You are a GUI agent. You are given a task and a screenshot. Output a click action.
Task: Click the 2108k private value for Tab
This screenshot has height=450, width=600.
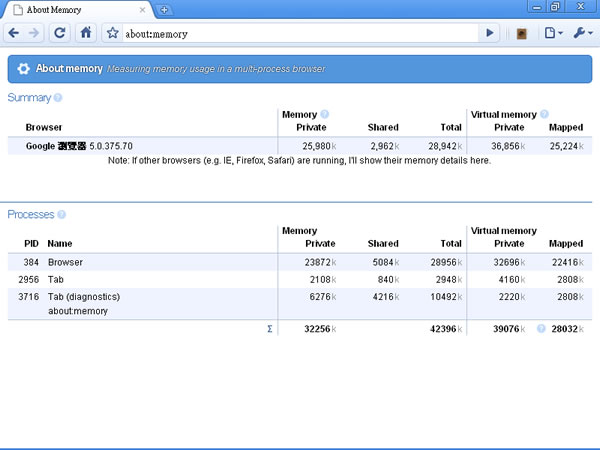click(x=323, y=280)
